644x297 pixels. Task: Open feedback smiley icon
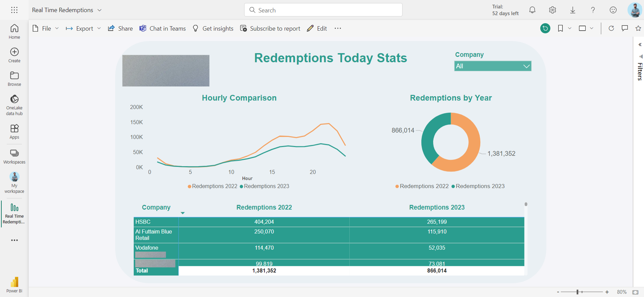(x=613, y=10)
